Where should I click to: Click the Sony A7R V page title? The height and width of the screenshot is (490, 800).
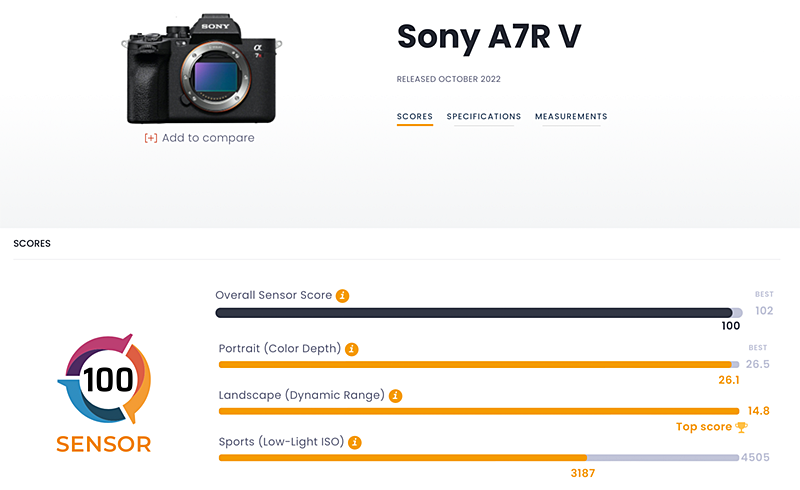(x=488, y=37)
